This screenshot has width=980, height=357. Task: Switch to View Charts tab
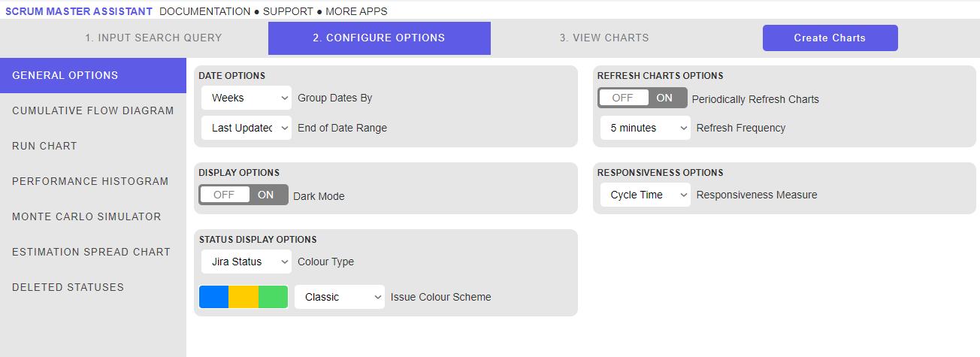(x=603, y=38)
